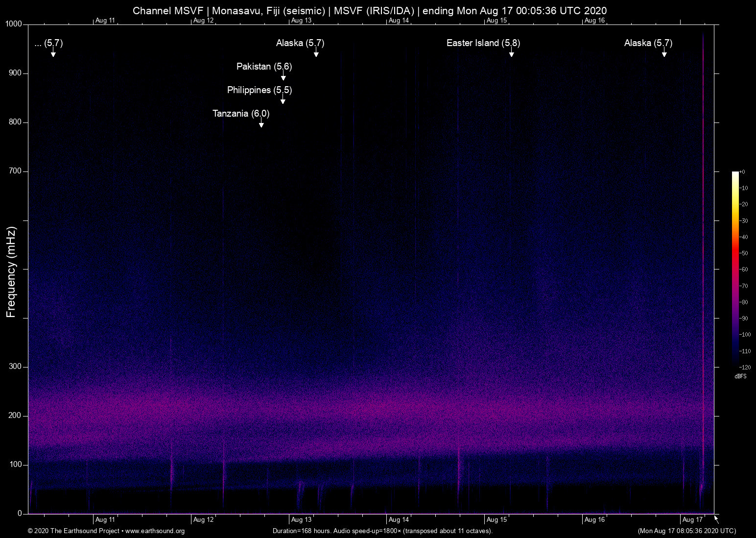Click the arrow marker below Tanzania (6.0)
The width and height of the screenshot is (756, 538).
[261, 124]
